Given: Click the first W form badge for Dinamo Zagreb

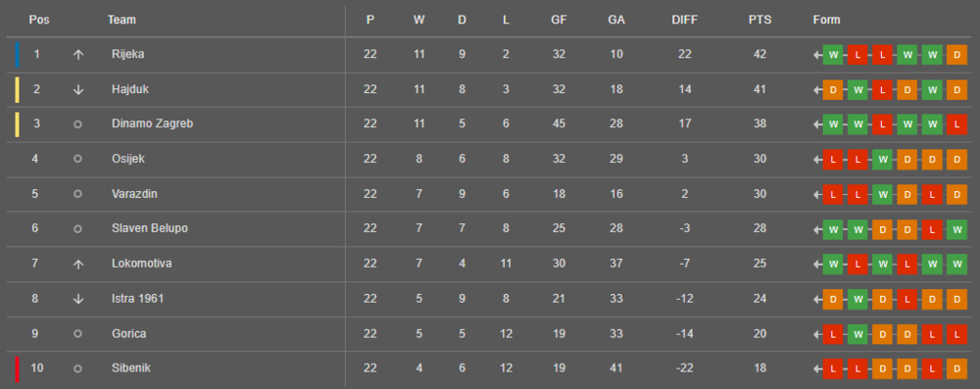Looking at the screenshot, I should (833, 124).
